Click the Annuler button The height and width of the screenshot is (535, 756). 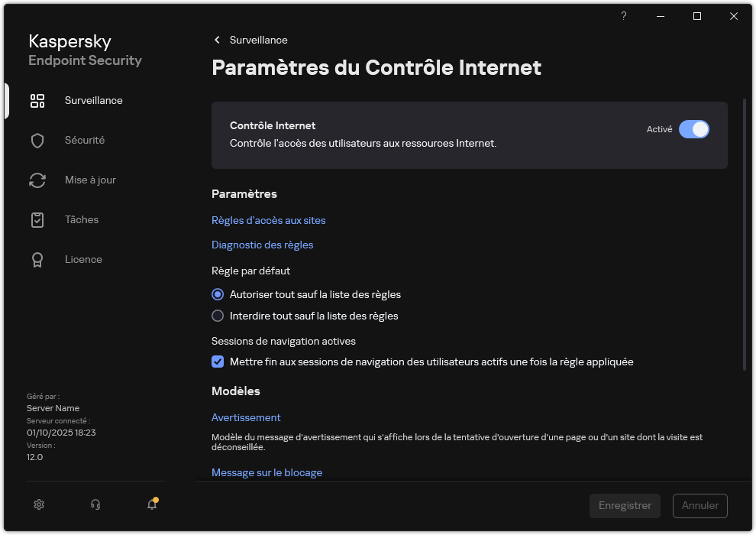[x=699, y=505]
